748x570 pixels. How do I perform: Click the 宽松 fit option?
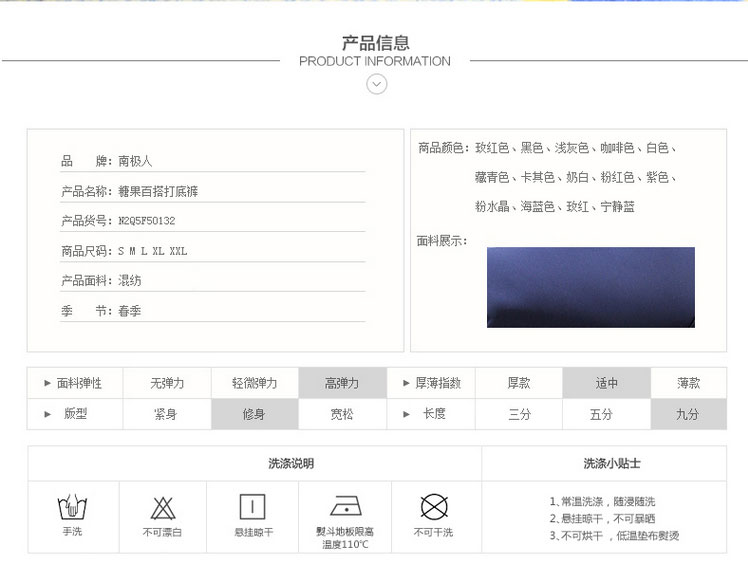point(341,414)
